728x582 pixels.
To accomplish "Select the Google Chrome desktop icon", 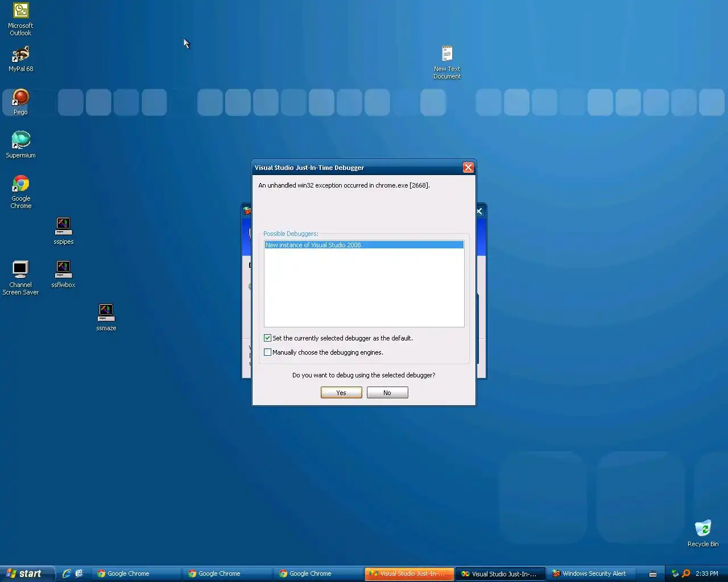I will (20, 192).
